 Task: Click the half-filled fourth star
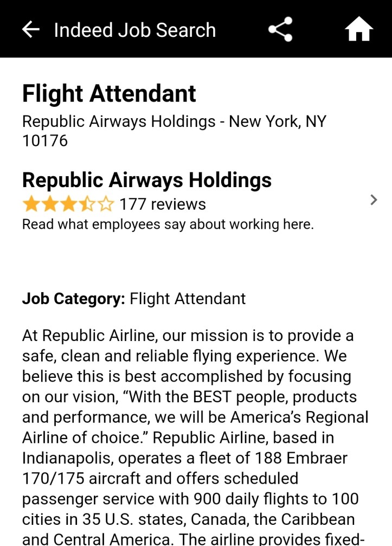click(87, 204)
